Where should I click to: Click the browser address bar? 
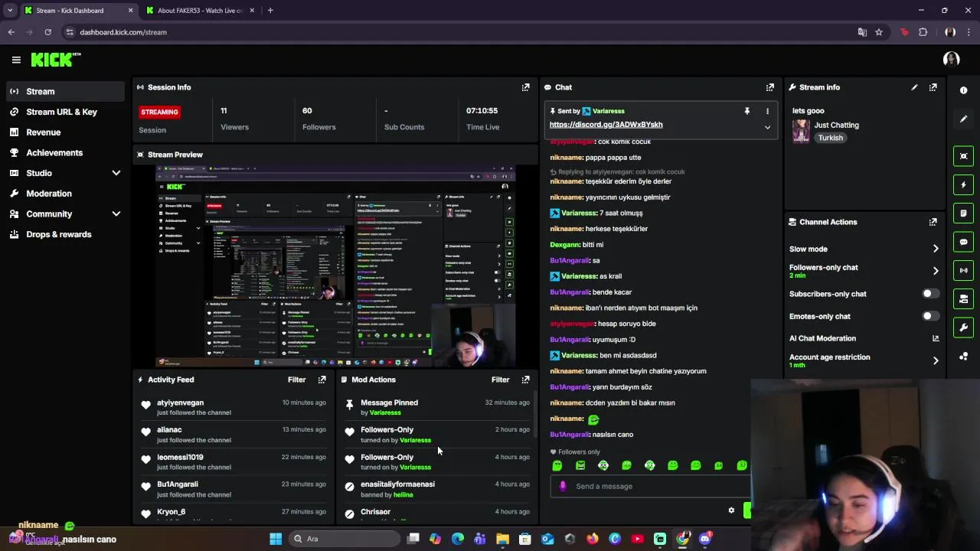(459, 32)
